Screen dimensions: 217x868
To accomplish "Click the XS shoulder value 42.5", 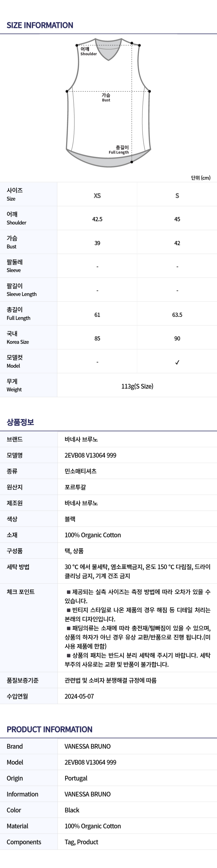I will pyautogui.click(x=97, y=219).
